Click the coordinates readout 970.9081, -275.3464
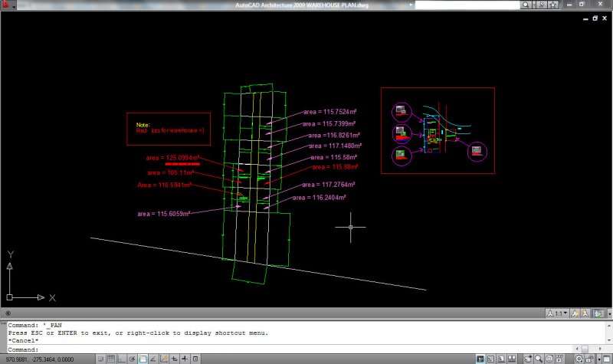Viewport: 613px width, 364px height. click(x=40, y=359)
